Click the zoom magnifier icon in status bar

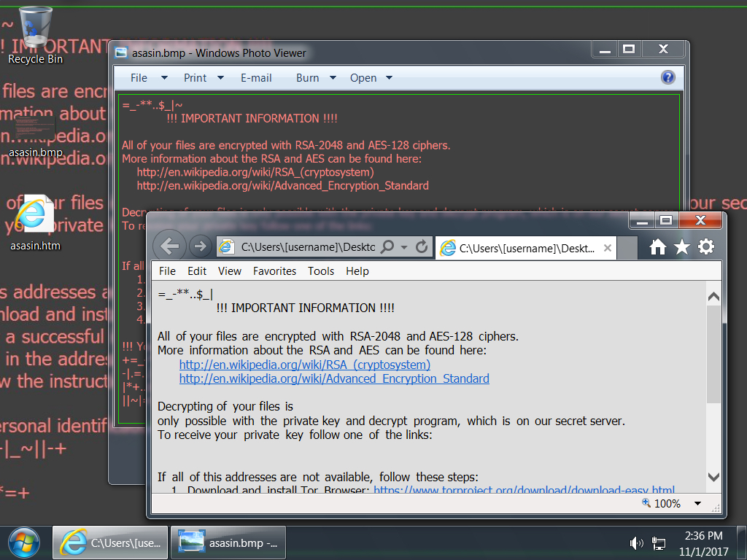tap(646, 502)
